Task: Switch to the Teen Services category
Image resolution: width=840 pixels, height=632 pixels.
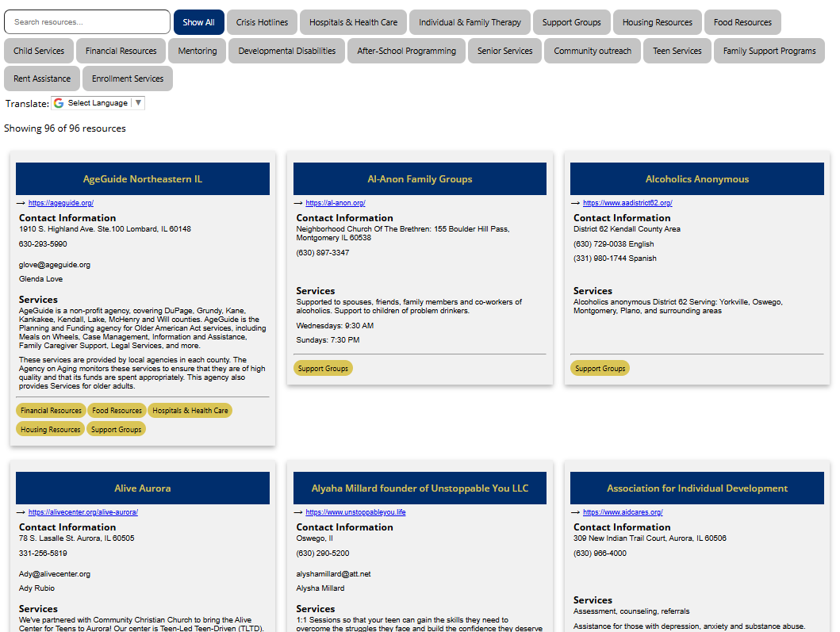Action: pyautogui.click(x=677, y=50)
